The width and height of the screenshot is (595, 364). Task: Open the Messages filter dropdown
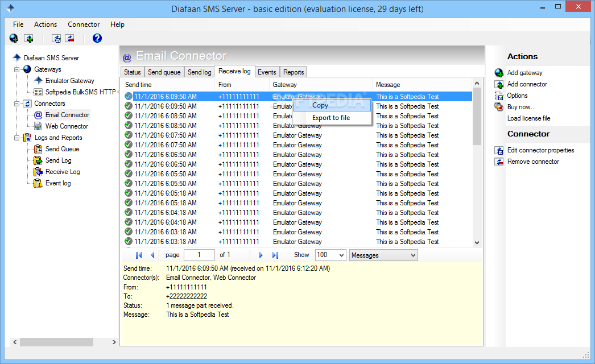[x=413, y=255]
